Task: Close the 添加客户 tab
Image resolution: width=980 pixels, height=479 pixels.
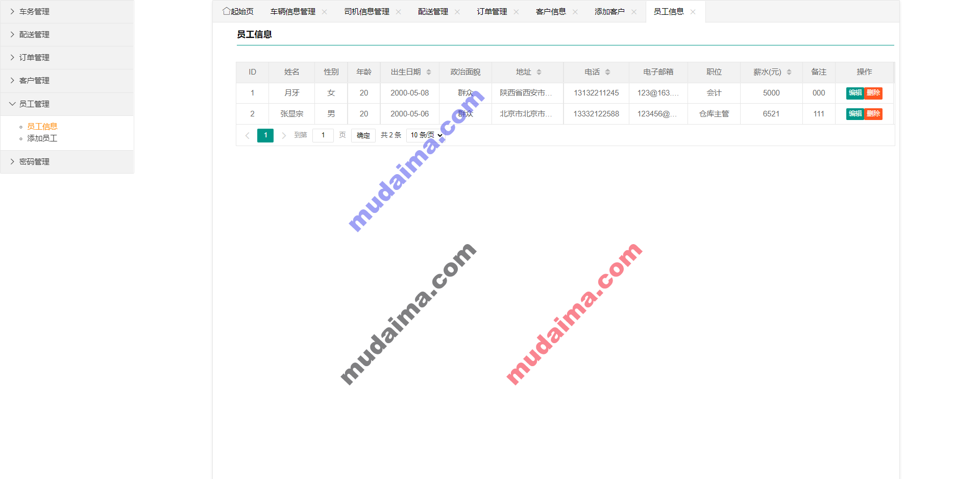Action: (634, 12)
